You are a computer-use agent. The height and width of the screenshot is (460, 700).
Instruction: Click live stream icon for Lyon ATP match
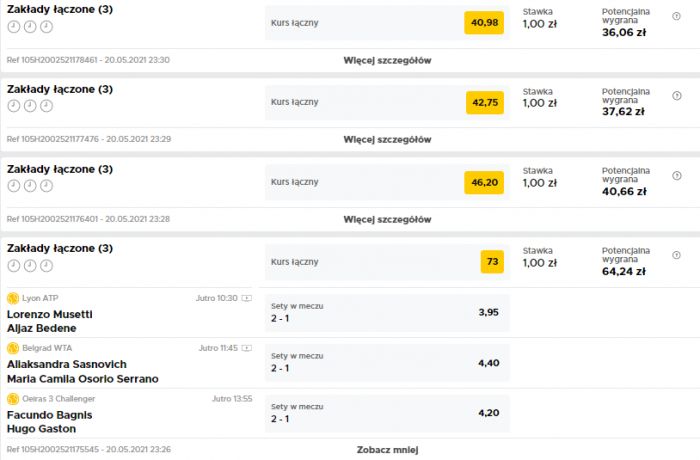(247, 298)
